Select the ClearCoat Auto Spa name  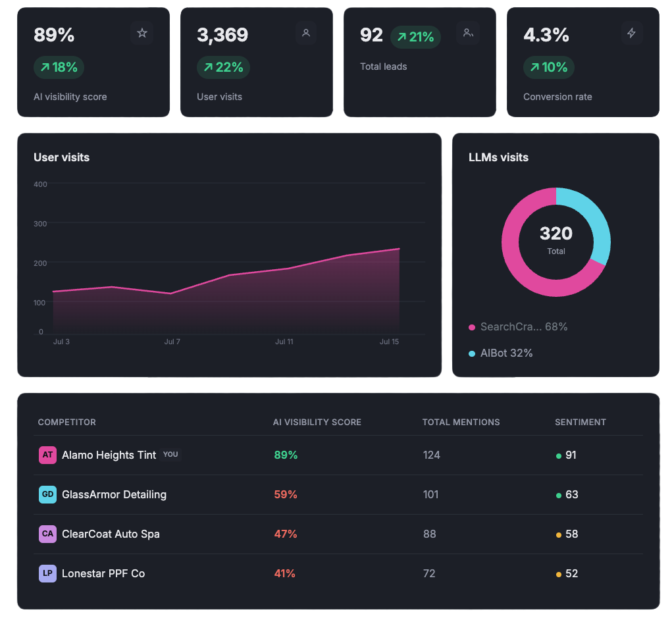tap(111, 534)
